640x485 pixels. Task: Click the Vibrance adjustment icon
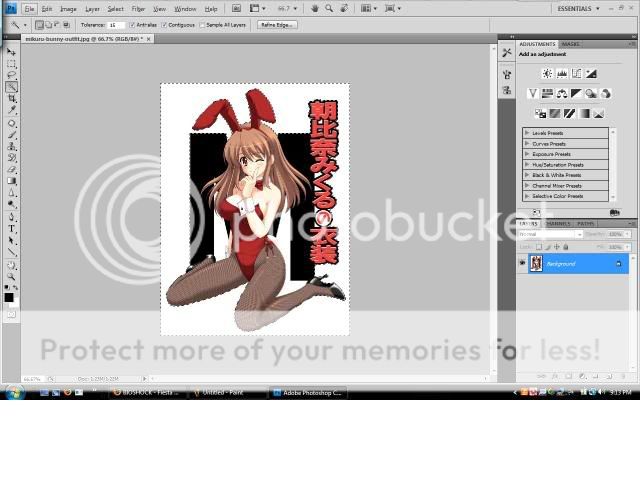pyautogui.click(x=533, y=93)
